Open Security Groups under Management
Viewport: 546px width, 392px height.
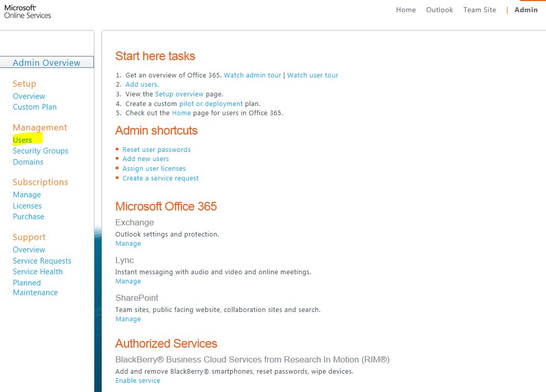(40, 151)
